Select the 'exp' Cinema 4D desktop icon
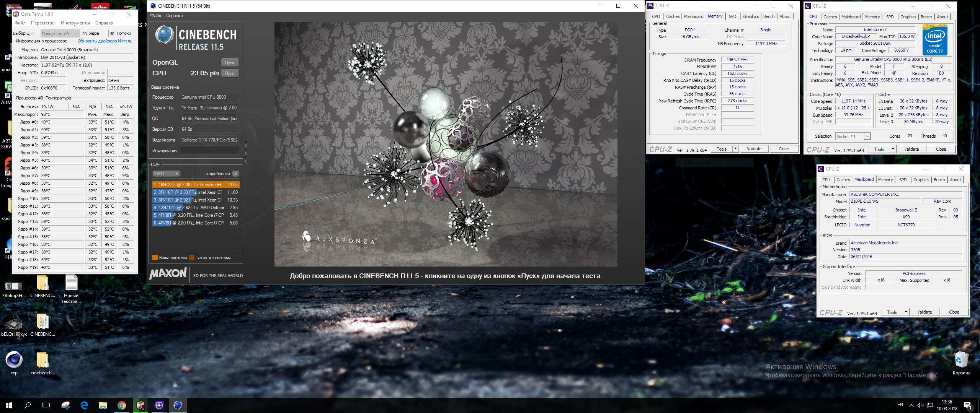The width and height of the screenshot is (980, 413). click(x=14, y=363)
